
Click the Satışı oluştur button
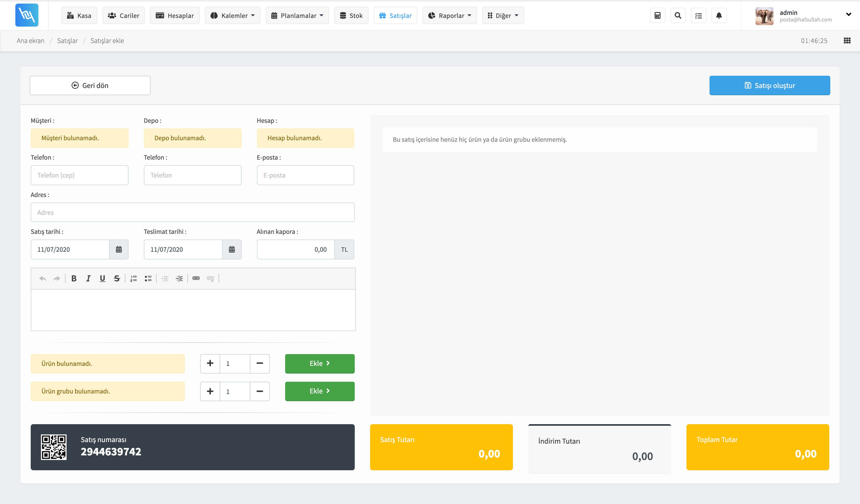pos(770,85)
